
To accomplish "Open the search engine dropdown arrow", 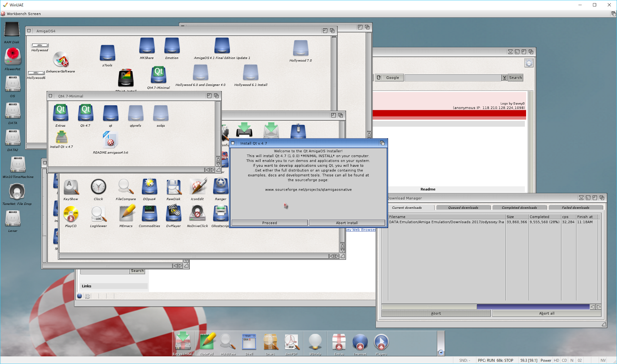I will click(504, 77).
